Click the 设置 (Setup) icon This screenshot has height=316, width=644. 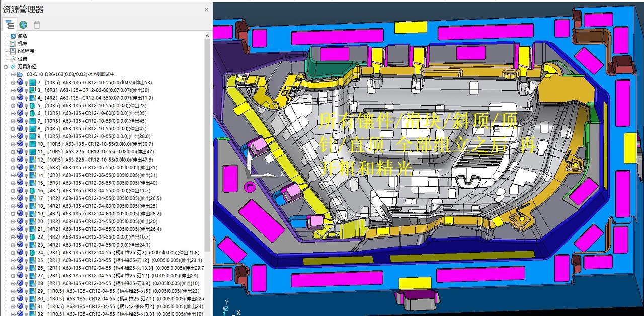[x=13, y=59]
